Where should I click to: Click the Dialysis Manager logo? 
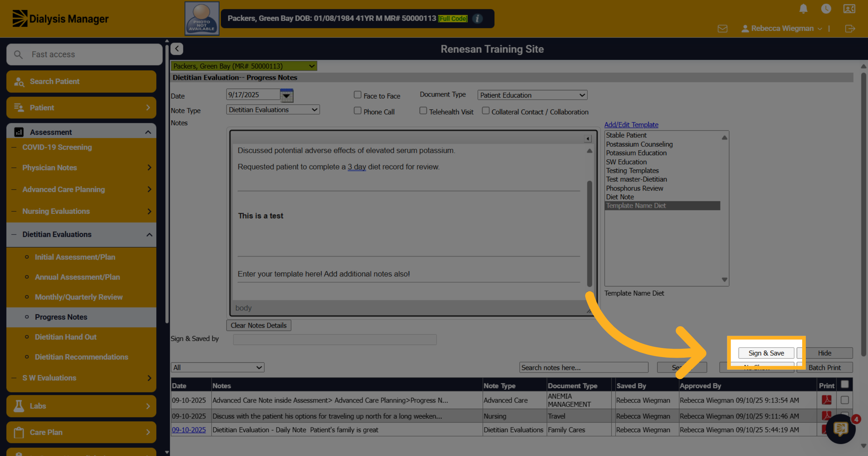click(x=60, y=18)
